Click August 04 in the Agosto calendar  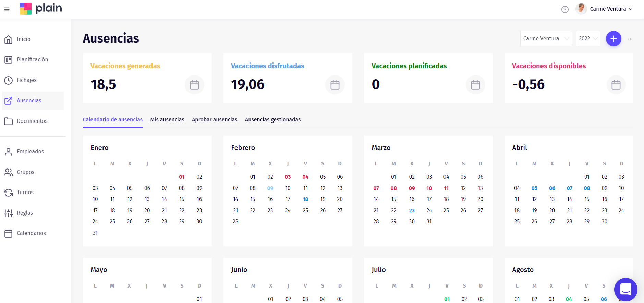point(569,299)
